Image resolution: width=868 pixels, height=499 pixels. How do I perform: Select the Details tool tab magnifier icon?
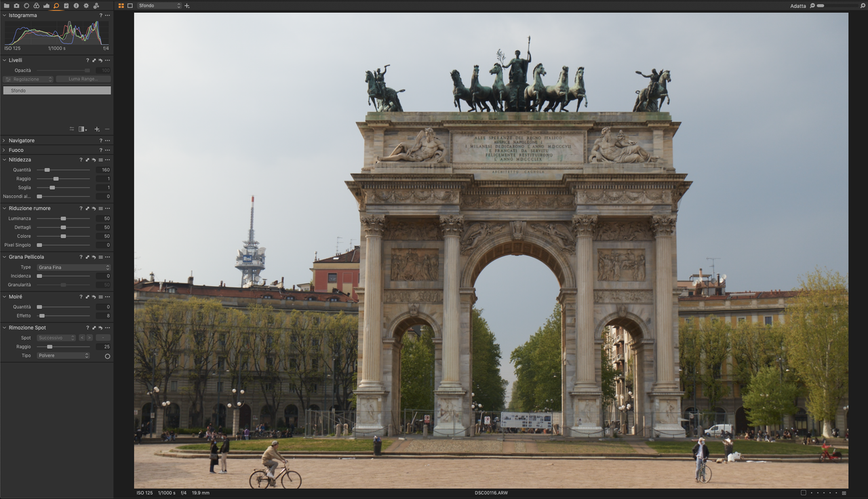(x=56, y=5)
